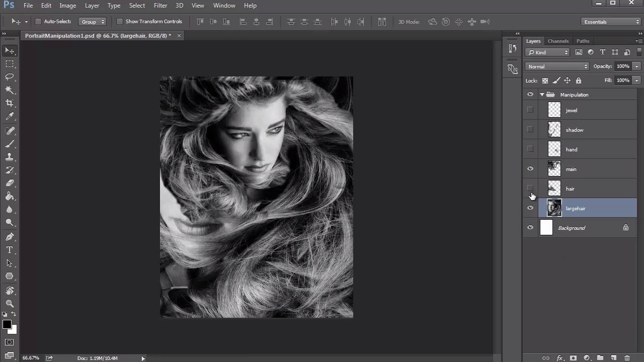
Task: Swap foreground and background colors
Action: (14, 315)
